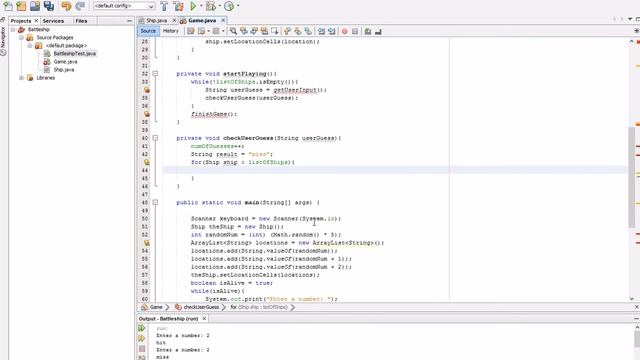Screen dimensions: 640x360
Task: Run the project with green play icon
Action: [193, 6]
